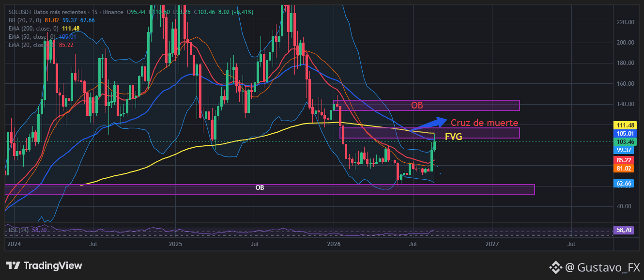The image size is (644, 280).
Task: Click the 2026 label on time axis
Action: [335, 245]
